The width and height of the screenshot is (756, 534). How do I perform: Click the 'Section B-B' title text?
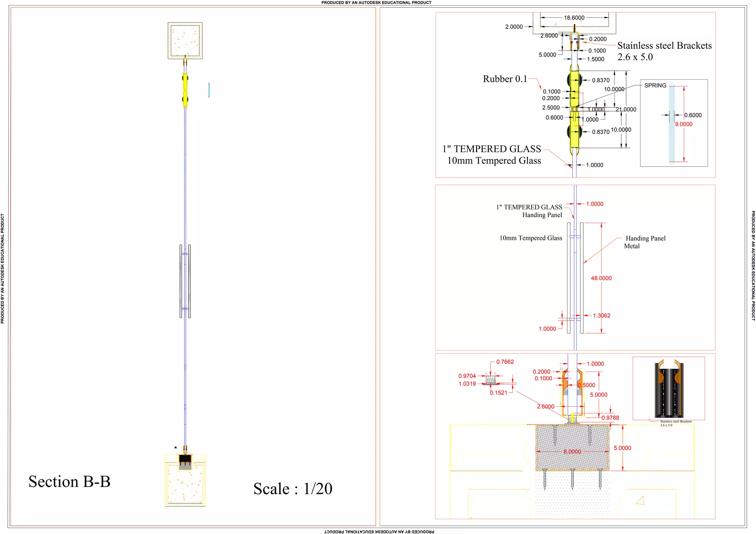[69, 482]
